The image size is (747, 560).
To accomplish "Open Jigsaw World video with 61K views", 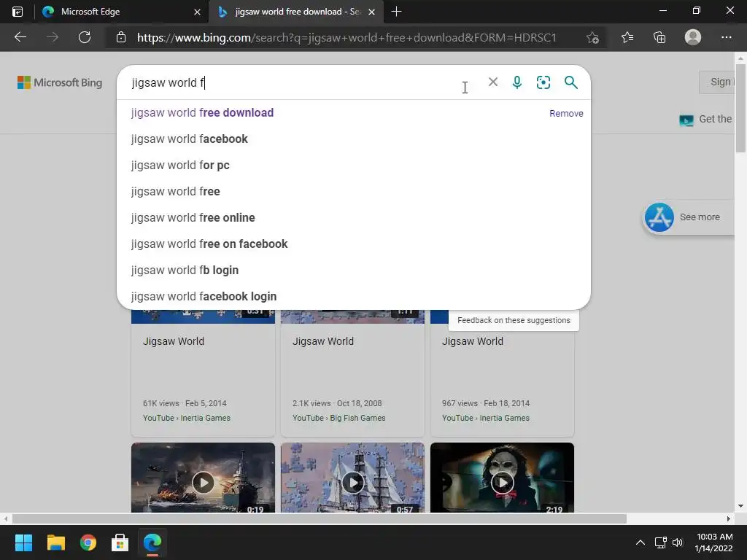I will (x=203, y=373).
